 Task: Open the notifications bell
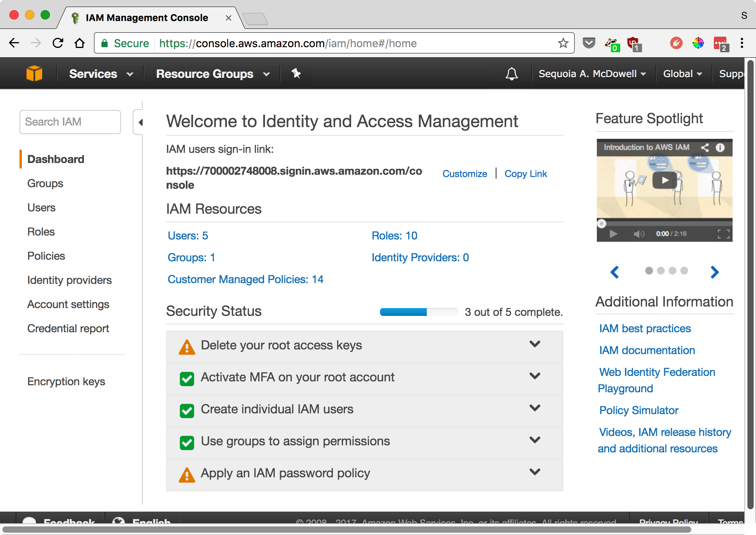511,74
